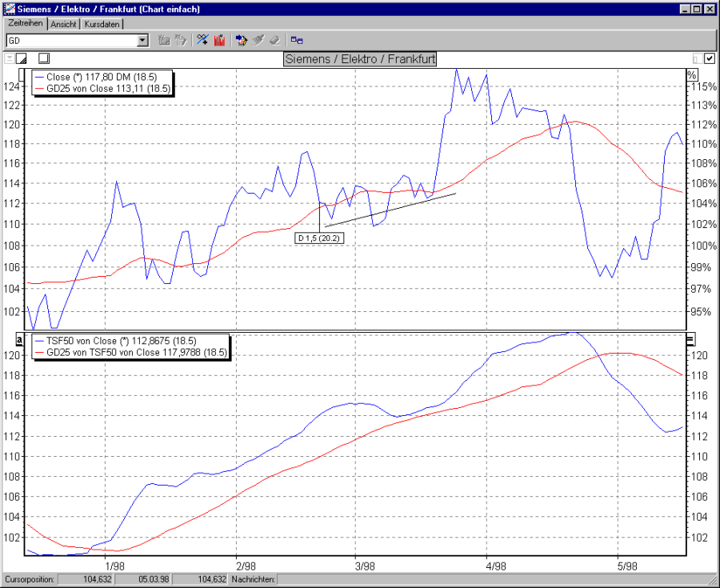The width and height of the screenshot is (720, 588).
Task: Click the black-white diagonal square chart style icon
Action: (21, 58)
